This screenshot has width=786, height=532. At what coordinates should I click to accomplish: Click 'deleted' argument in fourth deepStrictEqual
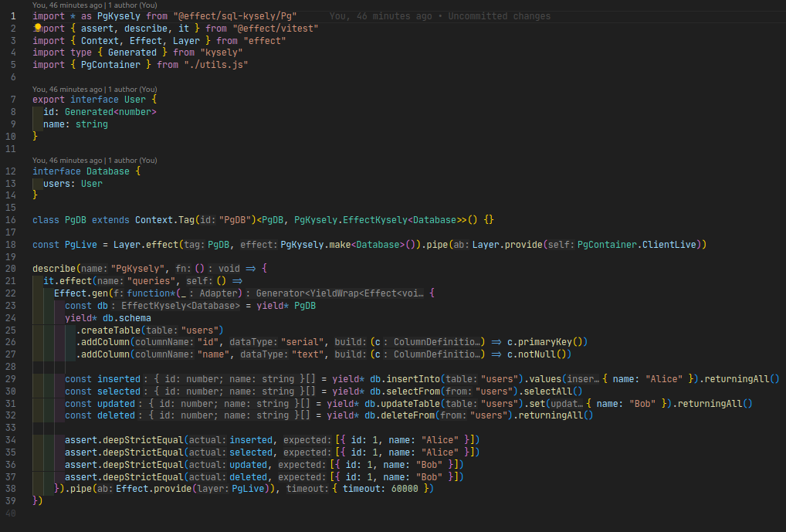[249, 477]
